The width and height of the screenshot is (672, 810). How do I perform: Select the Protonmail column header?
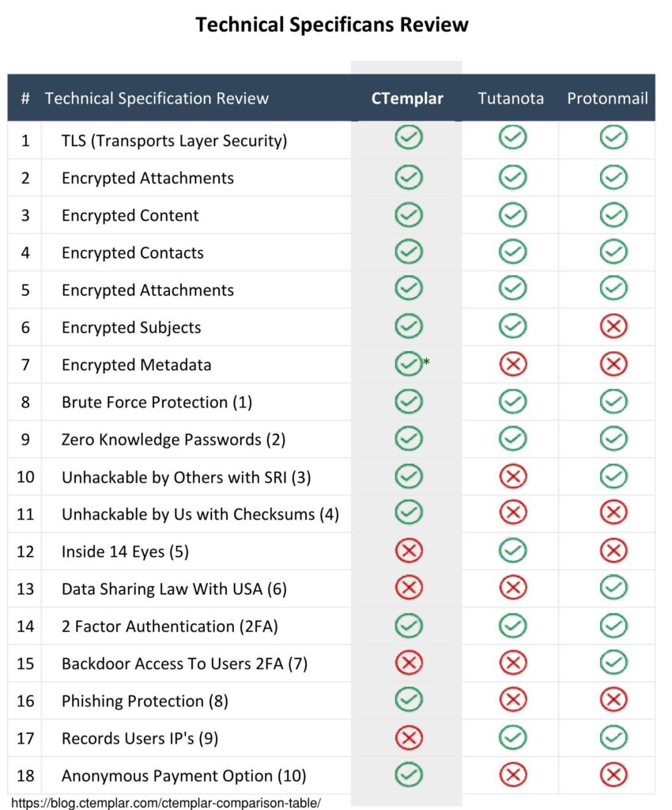(x=607, y=98)
